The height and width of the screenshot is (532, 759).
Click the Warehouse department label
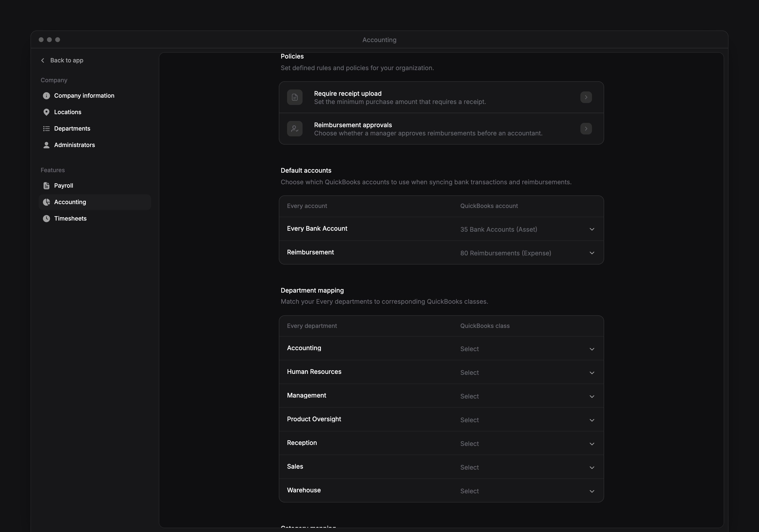point(304,490)
